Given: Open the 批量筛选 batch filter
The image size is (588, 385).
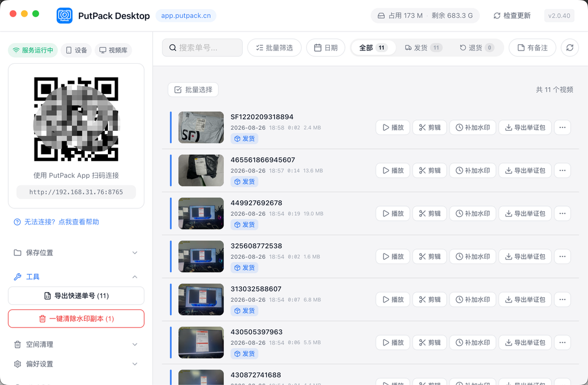Looking at the screenshot, I should click(274, 48).
